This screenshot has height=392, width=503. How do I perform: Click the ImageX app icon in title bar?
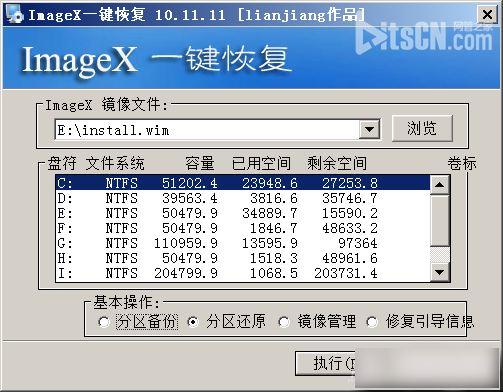click(x=15, y=14)
